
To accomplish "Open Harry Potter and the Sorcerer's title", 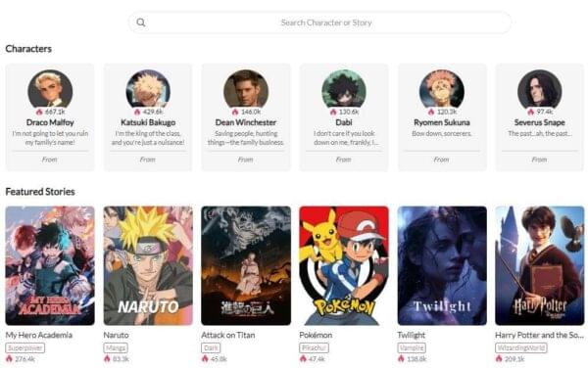I will (539, 335).
